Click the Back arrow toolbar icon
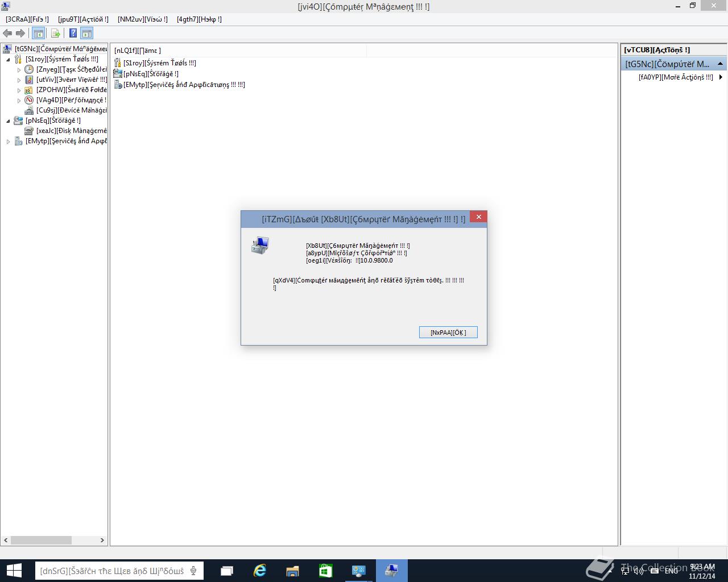 tap(7, 34)
